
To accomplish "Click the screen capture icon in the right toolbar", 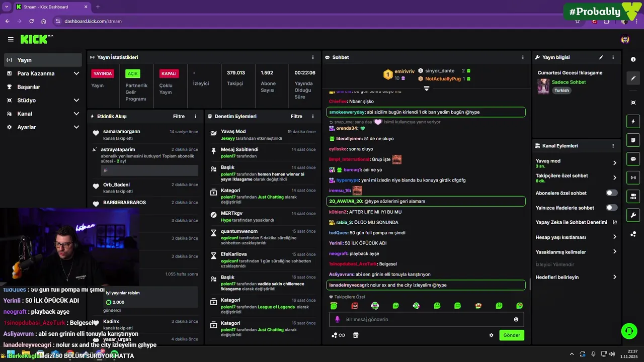I will (633, 103).
